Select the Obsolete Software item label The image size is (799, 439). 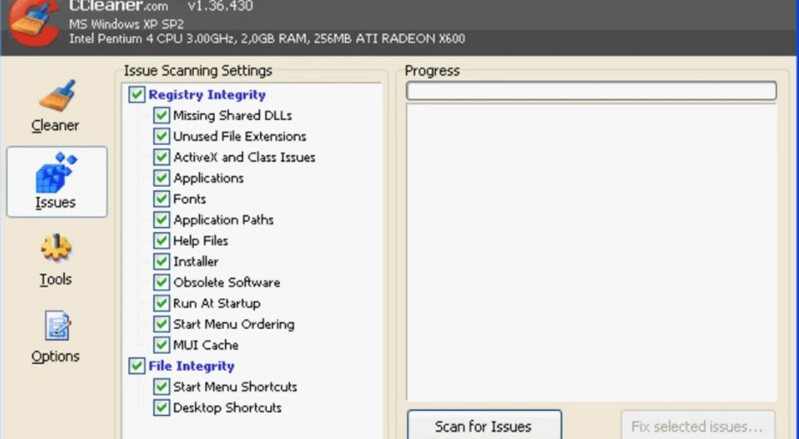(226, 283)
